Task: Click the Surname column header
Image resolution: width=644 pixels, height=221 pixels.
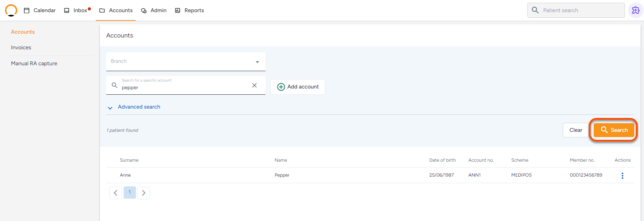Action: (129, 160)
